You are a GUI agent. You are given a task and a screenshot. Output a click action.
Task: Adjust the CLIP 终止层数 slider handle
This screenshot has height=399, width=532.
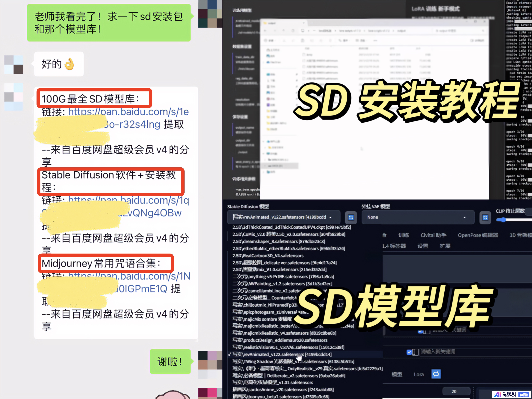[503, 220]
